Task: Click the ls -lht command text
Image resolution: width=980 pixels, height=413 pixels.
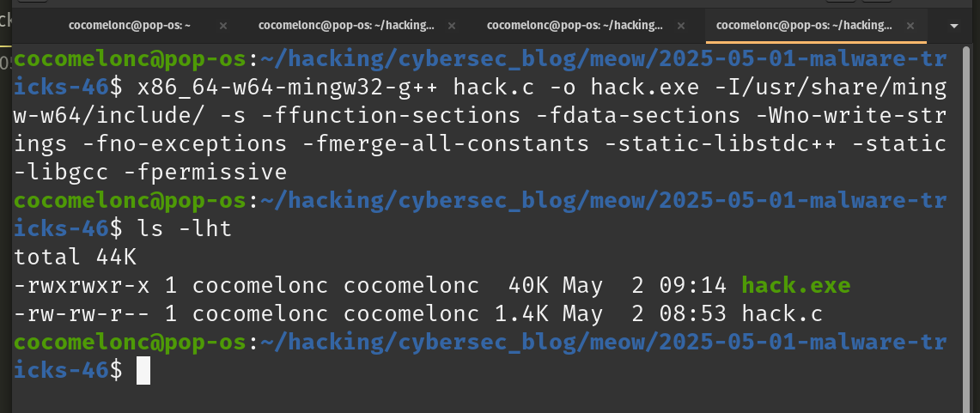Action: [x=185, y=228]
